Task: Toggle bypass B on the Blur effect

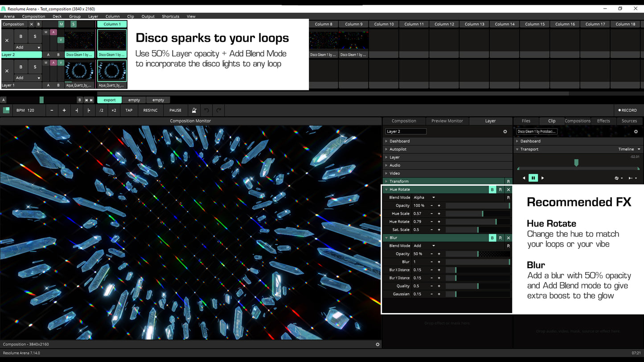Action: [x=492, y=238]
